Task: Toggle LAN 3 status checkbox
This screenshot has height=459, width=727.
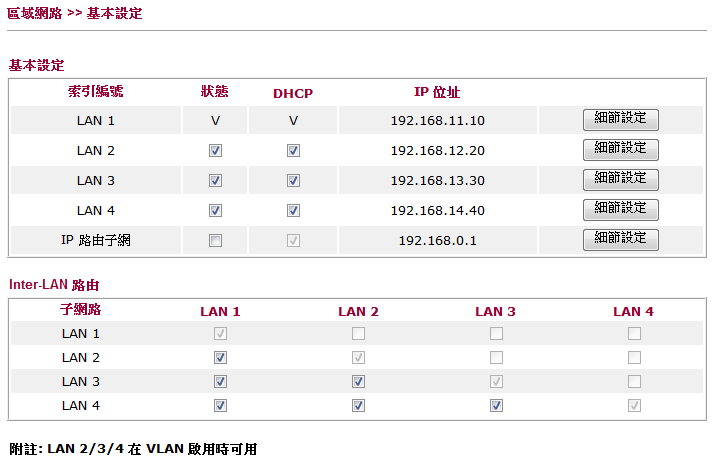Action: (x=215, y=181)
